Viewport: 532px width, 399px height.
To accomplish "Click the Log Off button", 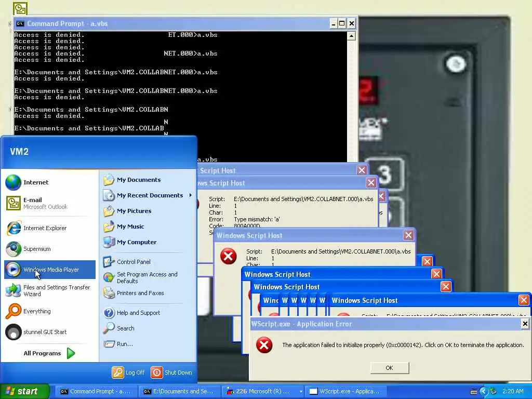I will [x=128, y=373].
